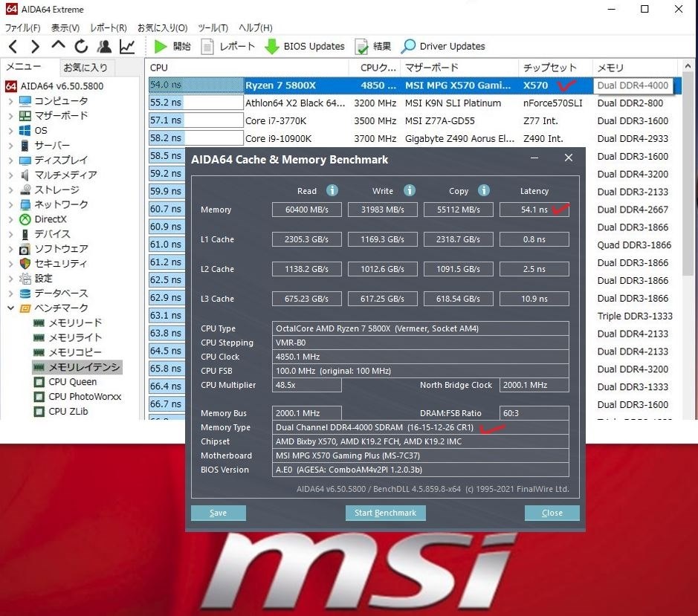Open レポート(R) menu
The image size is (698, 616).
point(109,27)
